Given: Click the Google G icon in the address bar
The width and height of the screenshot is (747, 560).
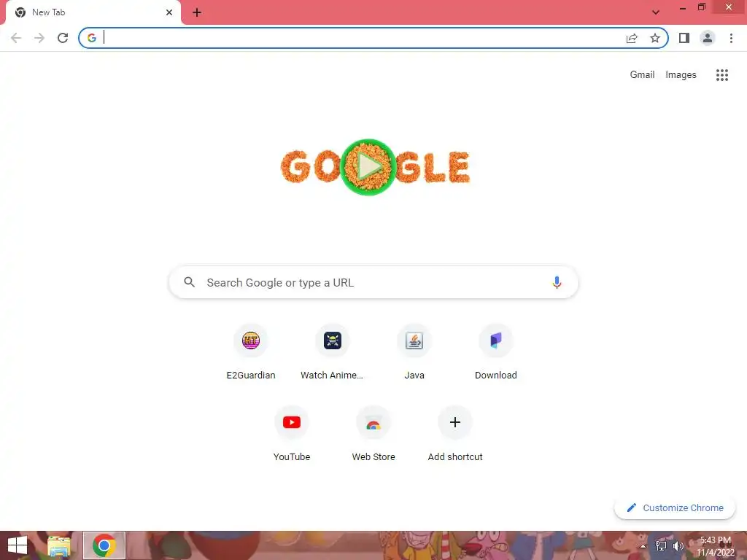Looking at the screenshot, I should point(92,38).
